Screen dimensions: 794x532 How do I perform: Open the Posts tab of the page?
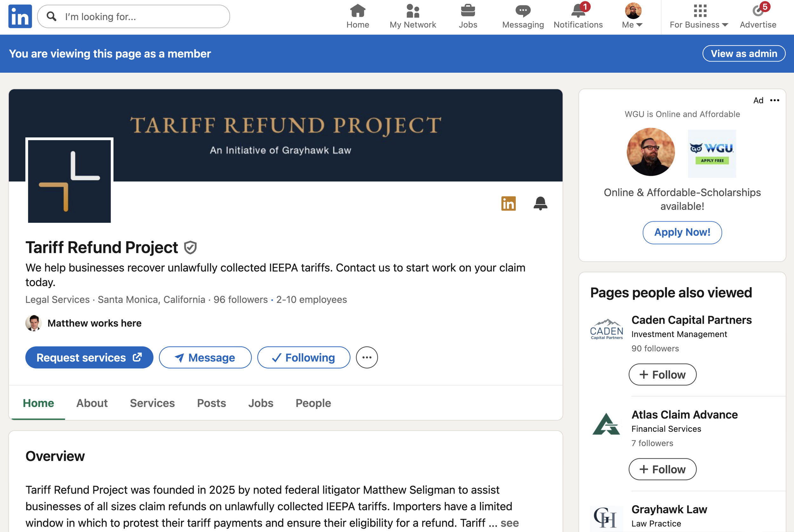tap(211, 403)
